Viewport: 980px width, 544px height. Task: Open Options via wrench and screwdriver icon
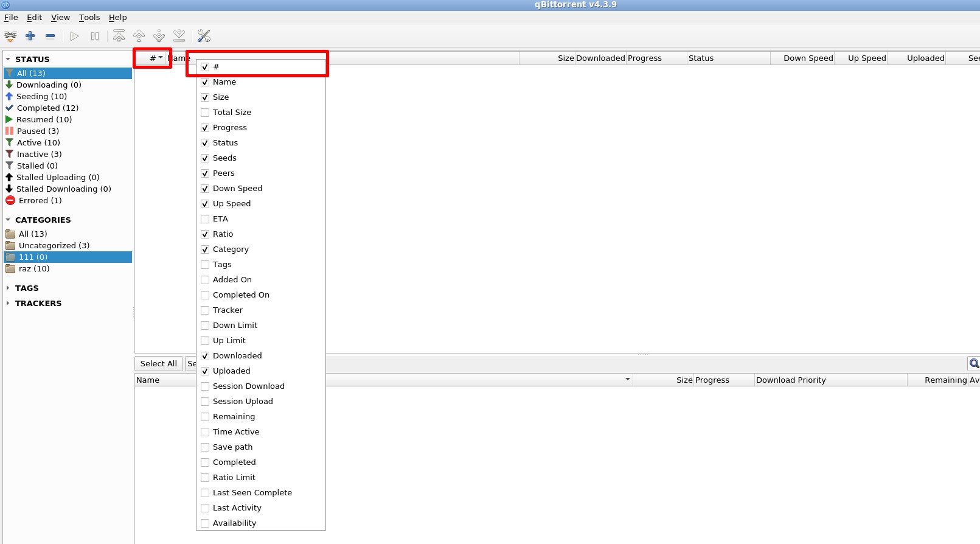pos(204,36)
